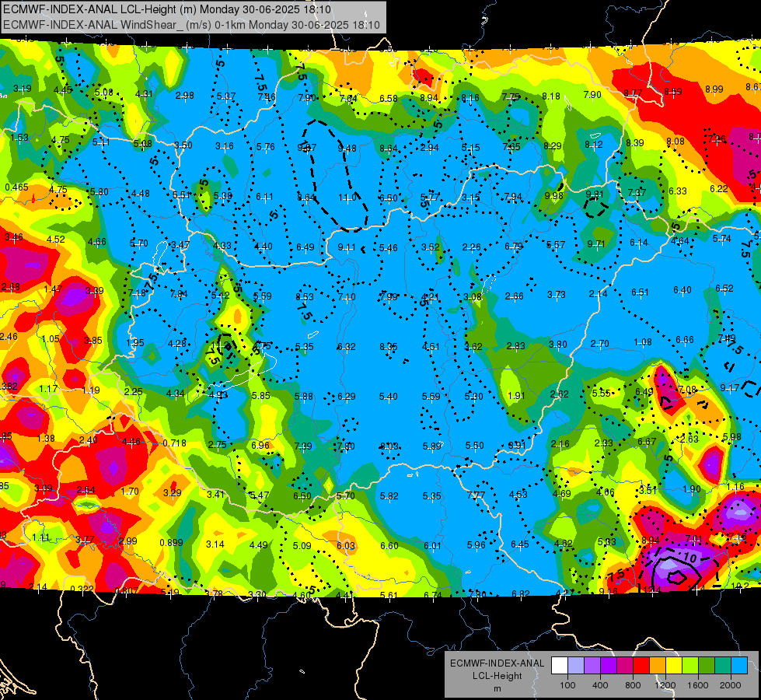Click the wind shear value 1.91
This screenshot has width=761, height=700.
point(516,395)
